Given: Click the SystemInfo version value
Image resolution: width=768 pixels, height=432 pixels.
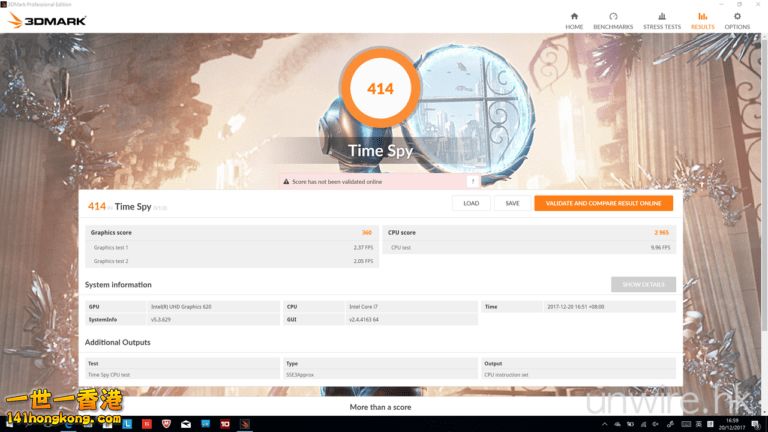Looking at the screenshot, I should coord(161,320).
